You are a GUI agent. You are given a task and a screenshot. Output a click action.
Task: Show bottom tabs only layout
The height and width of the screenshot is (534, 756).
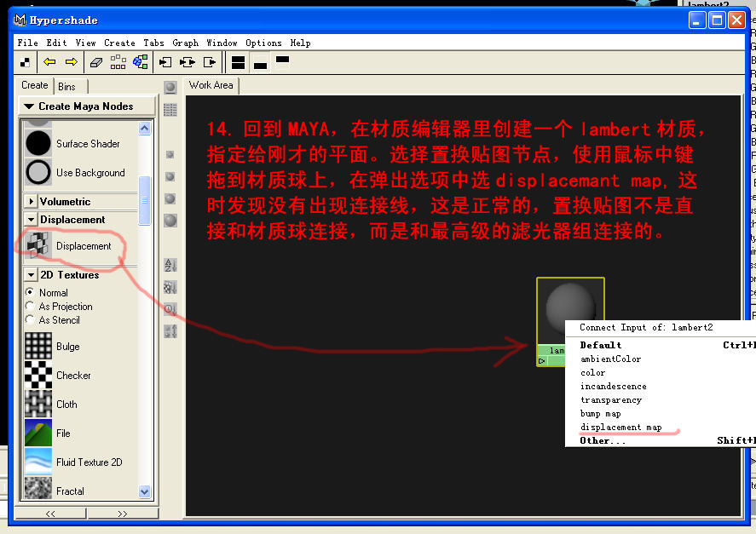(x=260, y=63)
